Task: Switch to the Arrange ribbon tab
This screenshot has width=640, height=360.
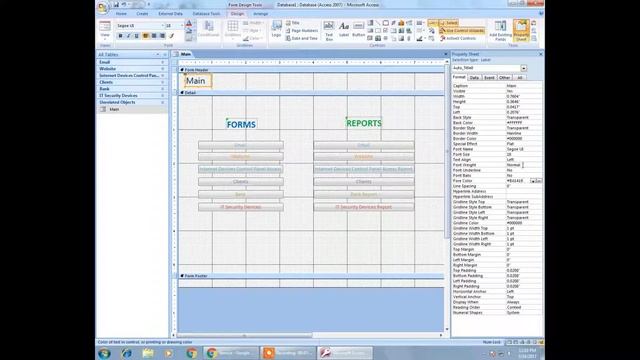Action: 260,14
